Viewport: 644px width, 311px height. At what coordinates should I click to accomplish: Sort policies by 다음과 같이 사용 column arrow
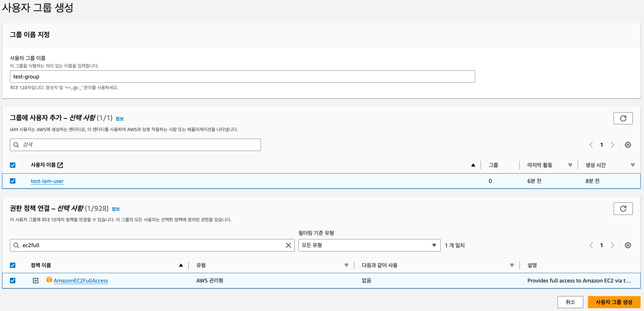[x=512, y=265]
